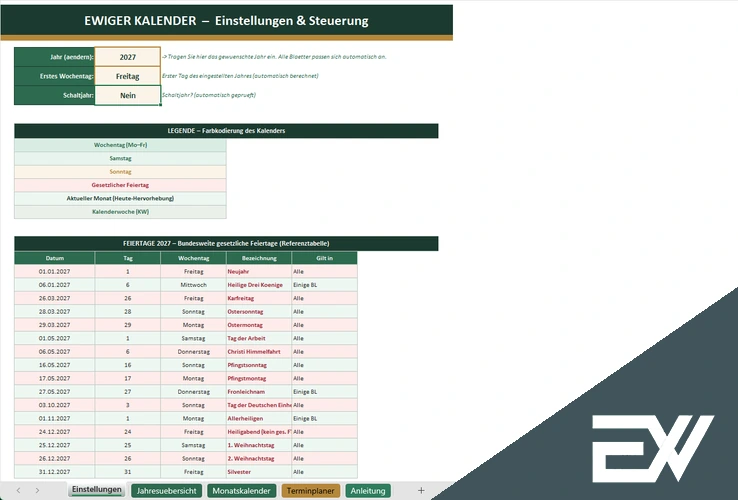Click the Wochentag column header
Viewport: 738px width, 500px height.
(193, 258)
